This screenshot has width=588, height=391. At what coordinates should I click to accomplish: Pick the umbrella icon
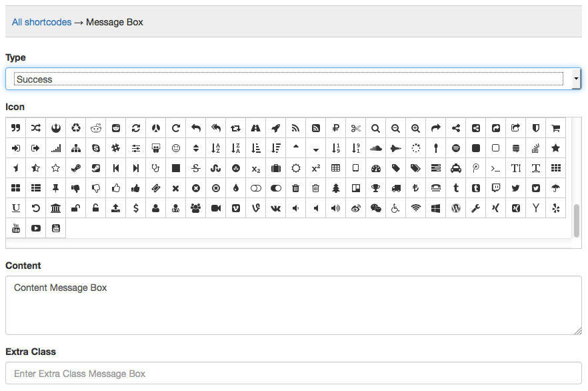(x=555, y=188)
